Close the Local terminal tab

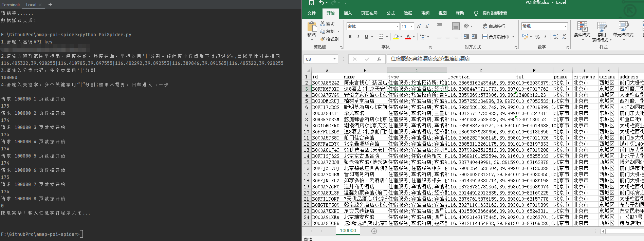[x=40, y=5]
